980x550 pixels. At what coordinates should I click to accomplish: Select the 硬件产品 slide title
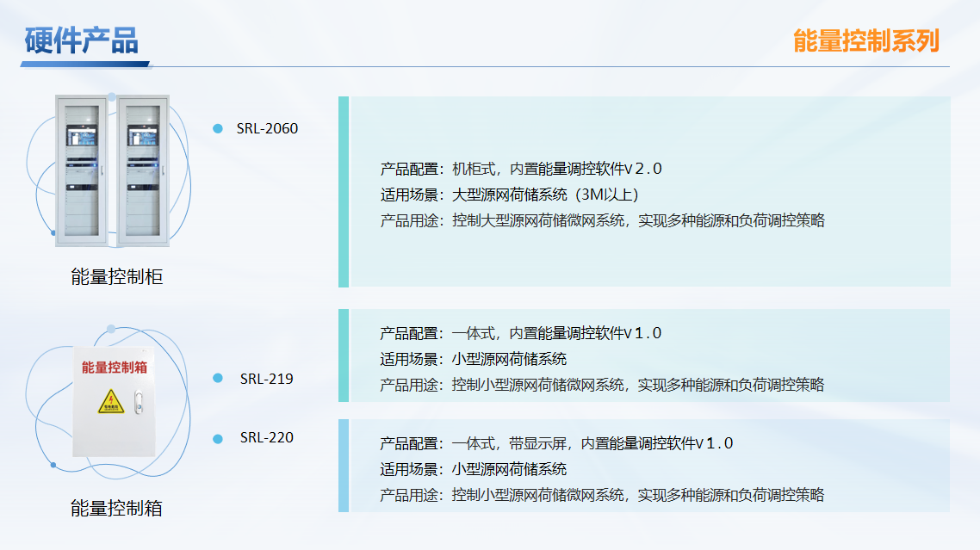coord(82,40)
